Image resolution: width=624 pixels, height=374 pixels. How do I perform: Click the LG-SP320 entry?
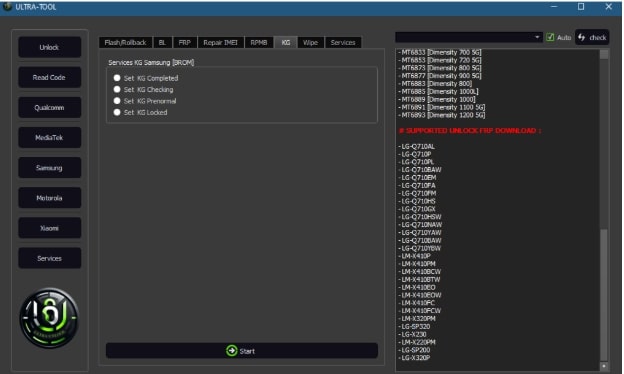(414, 327)
